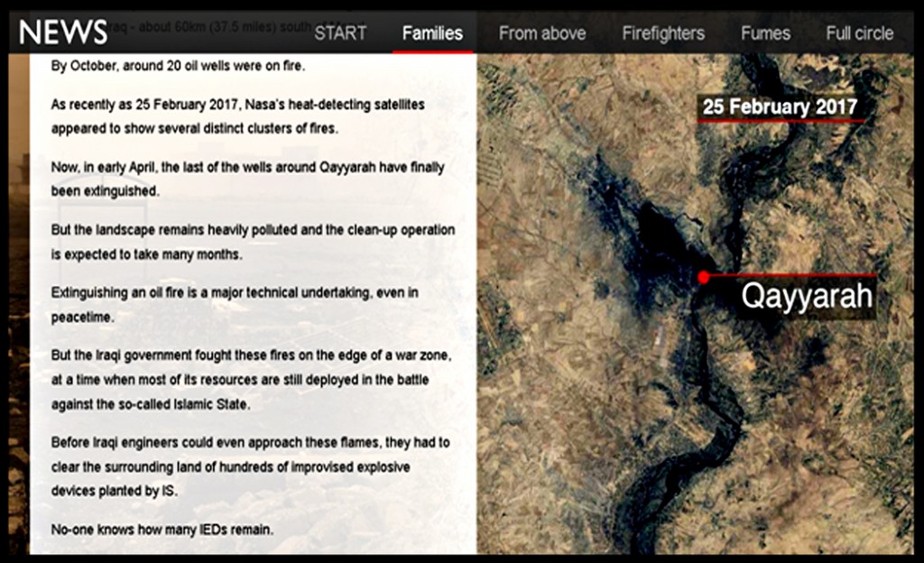The width and height of the screenshot is (924, 563).
Task: Go to the From above section
Action: pos(542,33)
